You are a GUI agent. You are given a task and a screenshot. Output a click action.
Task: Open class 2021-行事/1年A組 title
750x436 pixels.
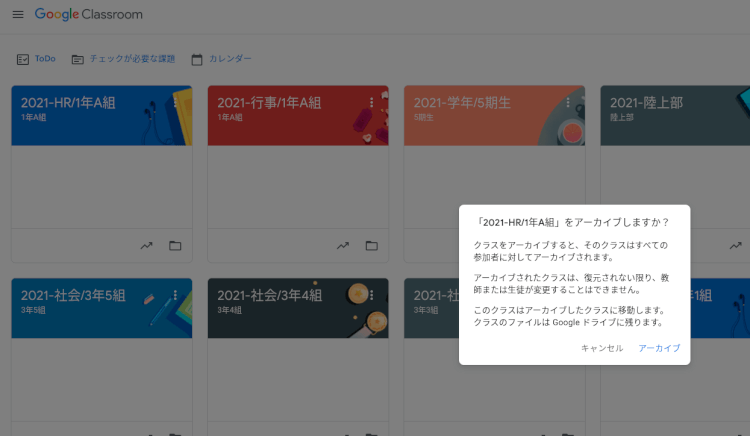269,103
